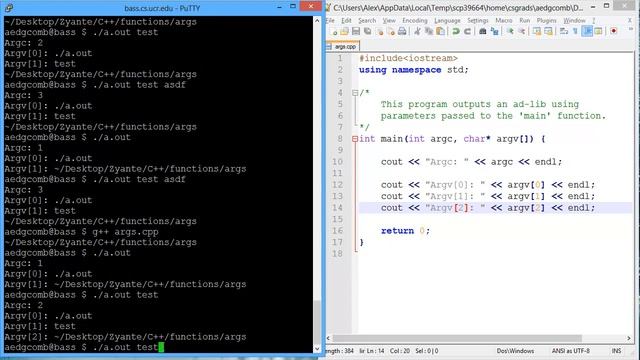Viewport: 640px width, 360px height.
Task: Zoom out using the toolbar icon
Action: tap(521, 31)
